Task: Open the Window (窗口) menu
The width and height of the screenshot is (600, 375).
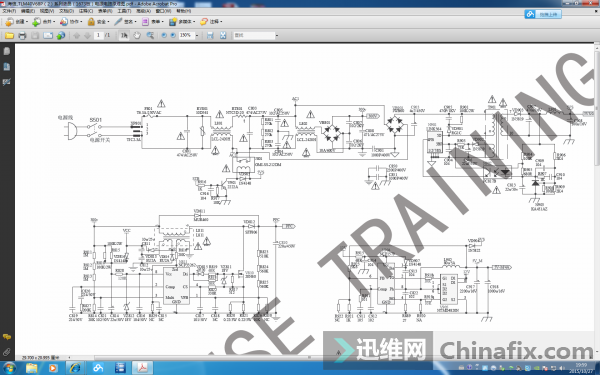Action: (x=163, y=11)
